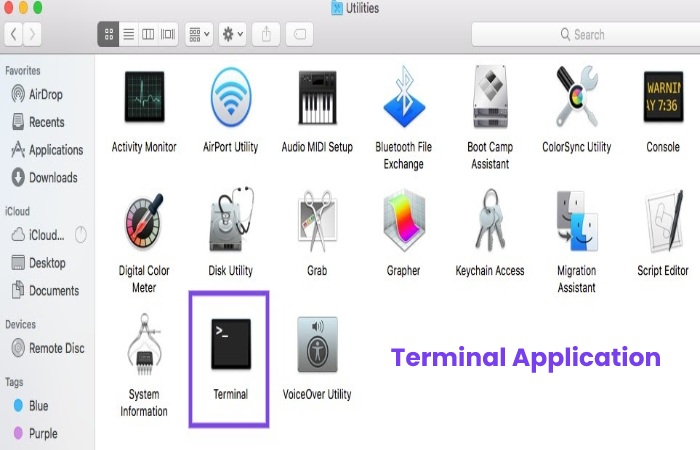
Task: Go back in Finder history
Action: click(13, 34)
